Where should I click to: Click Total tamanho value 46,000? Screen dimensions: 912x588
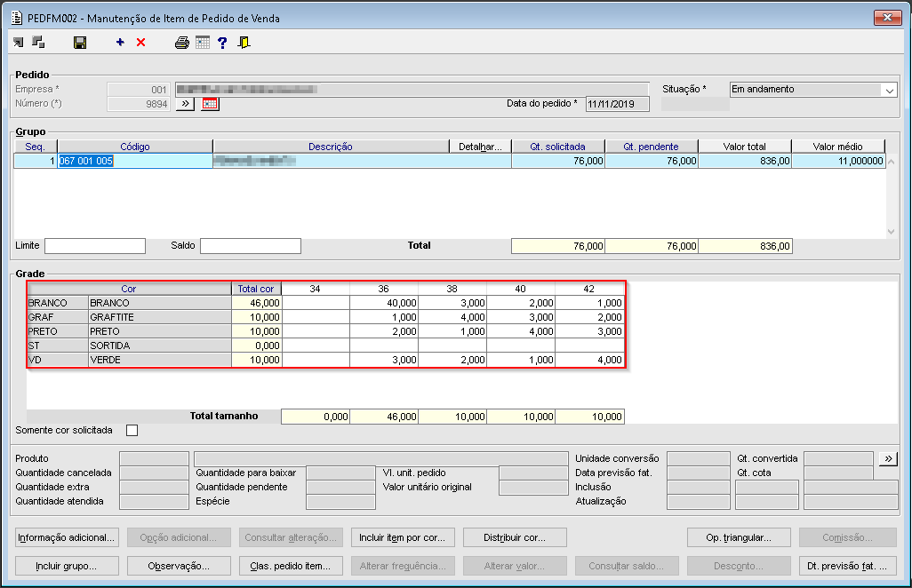384,417
